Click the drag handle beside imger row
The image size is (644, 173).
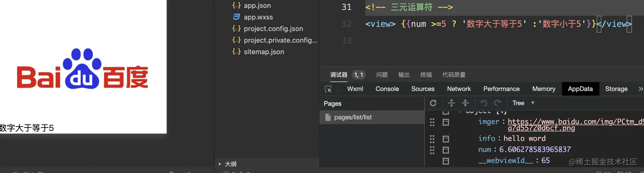pyautogui.click(x=432, y=122)
